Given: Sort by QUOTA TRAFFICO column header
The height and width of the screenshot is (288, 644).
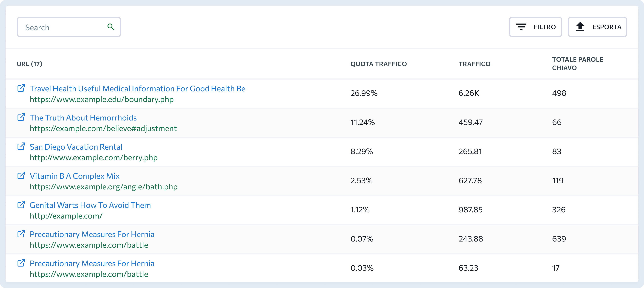Looking at the screenshot, I should 379,64.
